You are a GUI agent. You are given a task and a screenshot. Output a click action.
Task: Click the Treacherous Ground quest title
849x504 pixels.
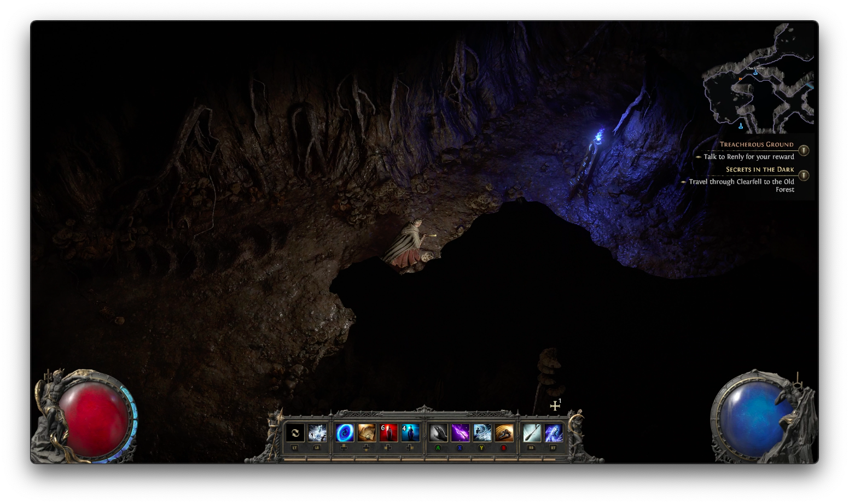click(x=757, y=144)
